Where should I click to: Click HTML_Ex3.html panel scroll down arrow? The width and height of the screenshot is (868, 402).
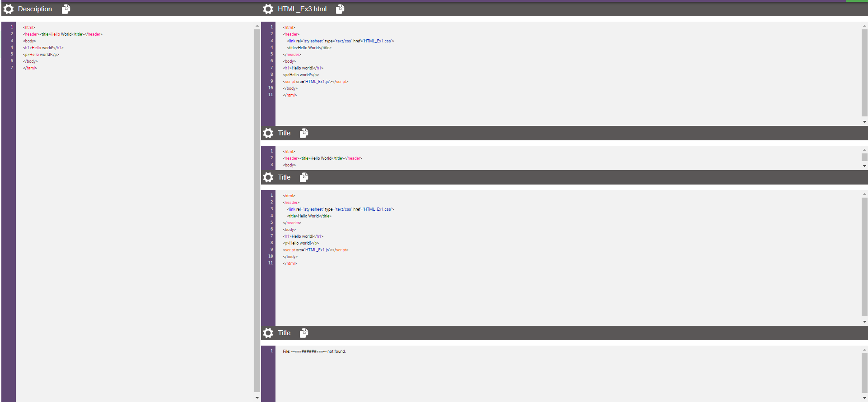(864, 122)
